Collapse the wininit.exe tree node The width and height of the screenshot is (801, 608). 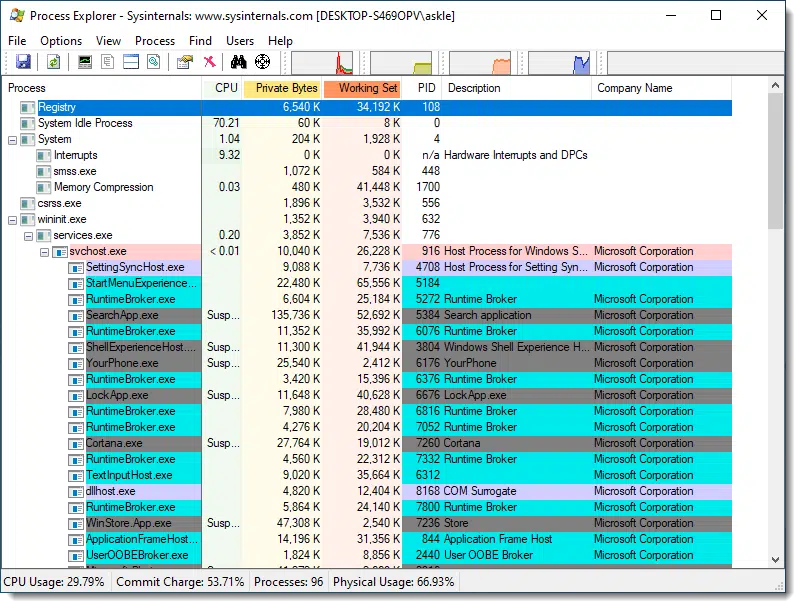13,220
